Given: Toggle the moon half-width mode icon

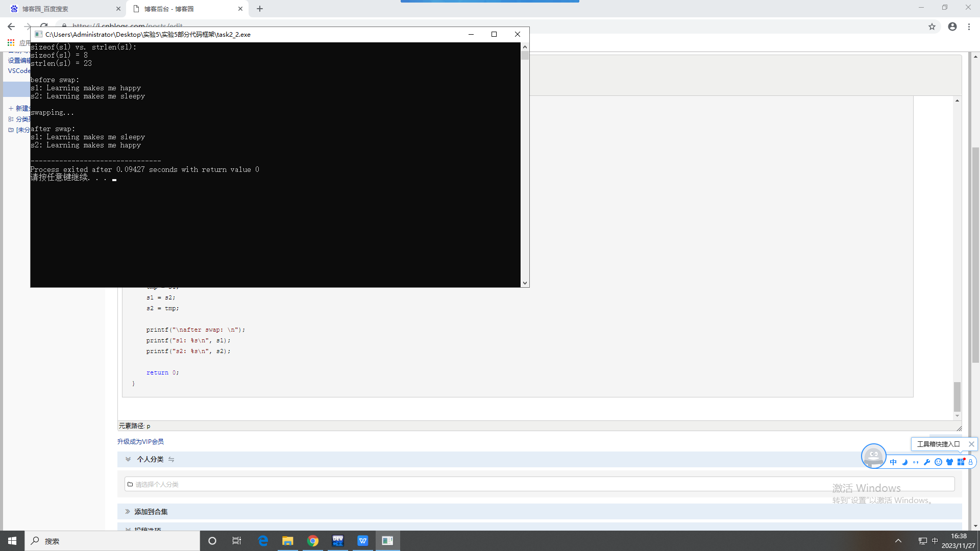Looking at the screenshot, I should [904, 462].
